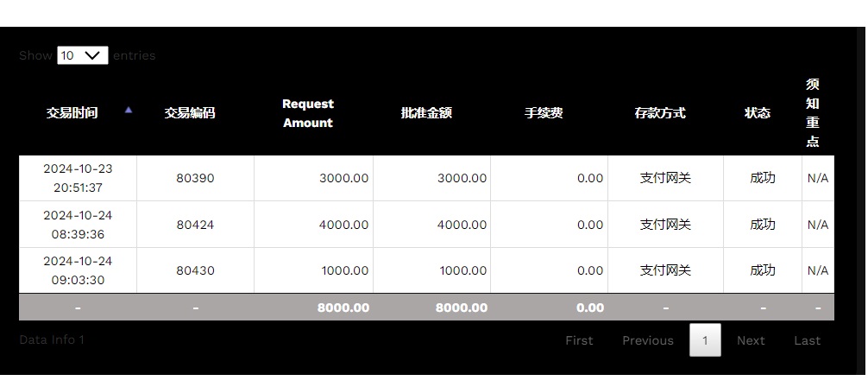This screenshot has width=868, height=387.
Task: Sort by Request Amount column header
Action: tap(308, 113)
